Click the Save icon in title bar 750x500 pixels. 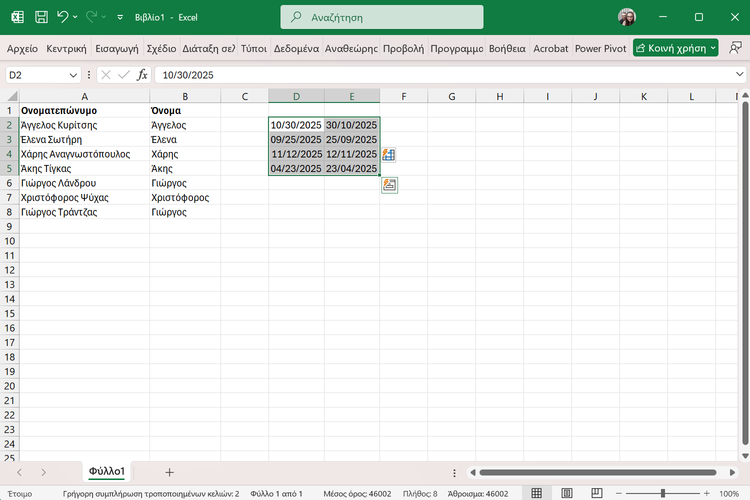tap(41, 17)
